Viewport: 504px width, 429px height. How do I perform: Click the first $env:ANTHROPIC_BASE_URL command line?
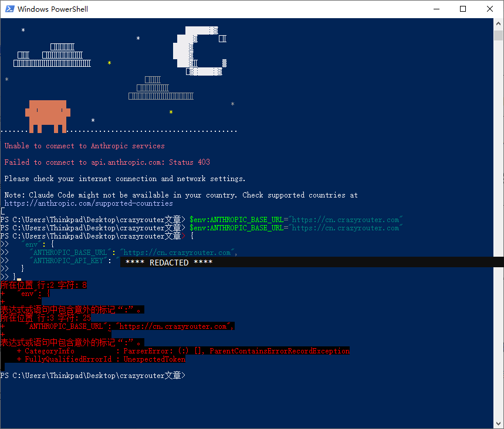201,220
